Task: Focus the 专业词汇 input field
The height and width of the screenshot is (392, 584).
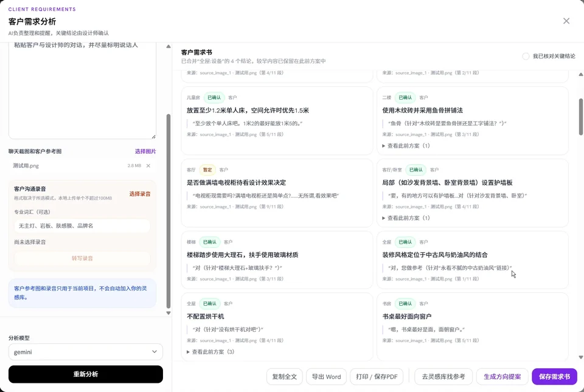Action: point(82,225)
